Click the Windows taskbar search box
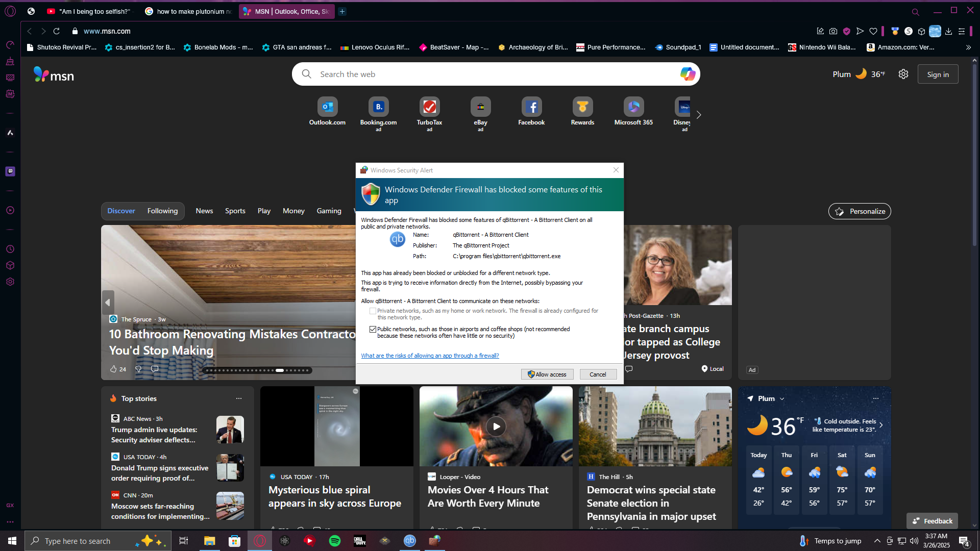Image resolution: width=980 pixels, height=551 pixels. click(x=98, y=541)
